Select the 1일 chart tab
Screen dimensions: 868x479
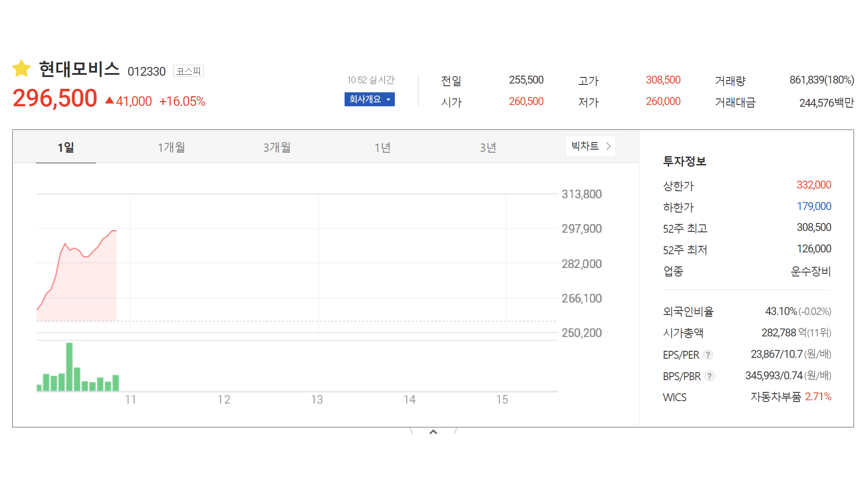(x=66, y=147)
